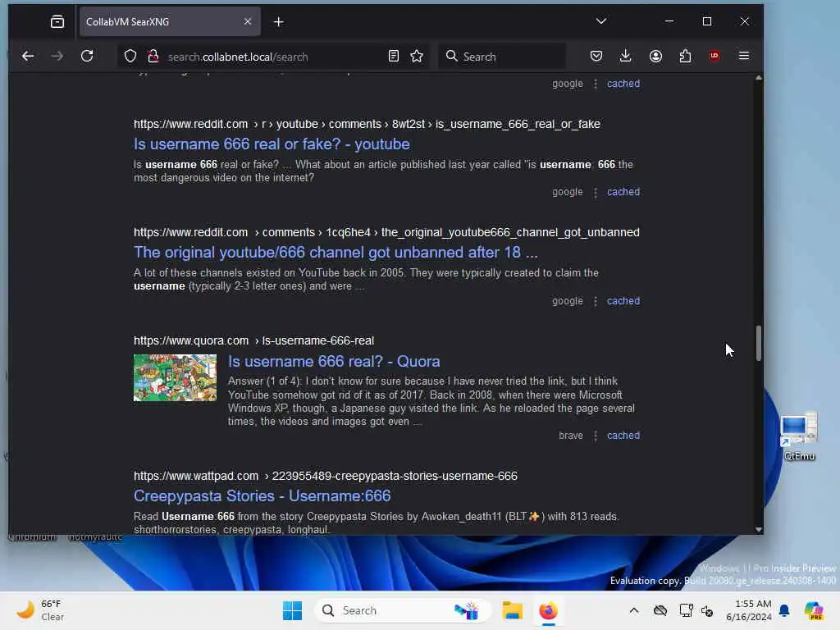This screenshot has width=840, height=630.
Task: Click the wattpad.com URL breadcrumb text
Action: [x=325, y=476]
